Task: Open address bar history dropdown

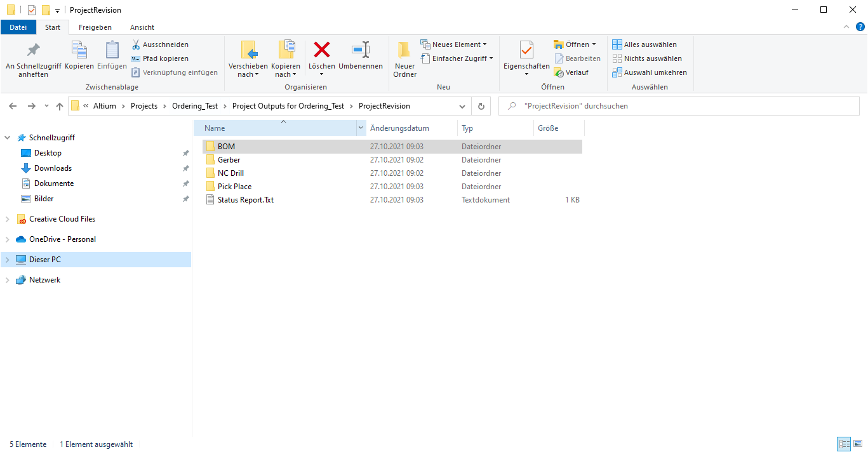Action: coord(462,106)
